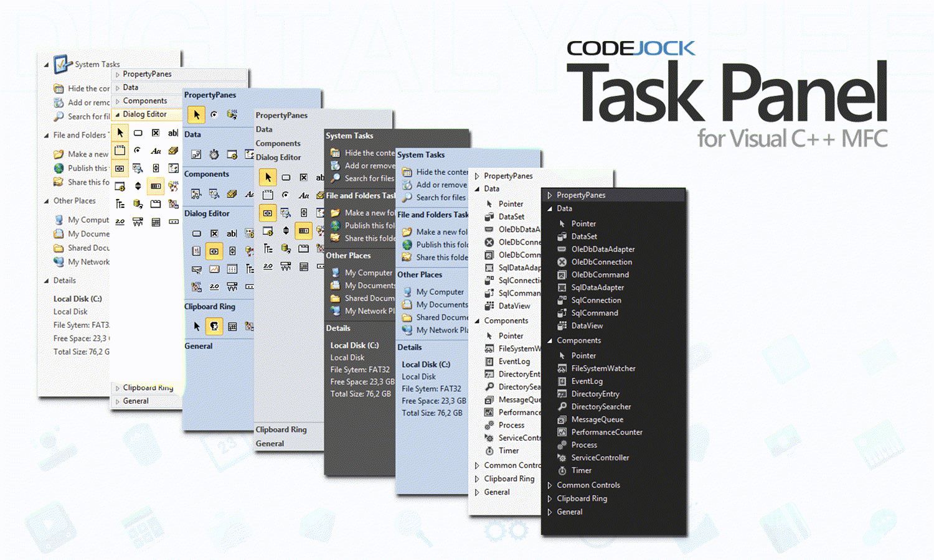Open the Data header in the gray toolbox panel

264,129
